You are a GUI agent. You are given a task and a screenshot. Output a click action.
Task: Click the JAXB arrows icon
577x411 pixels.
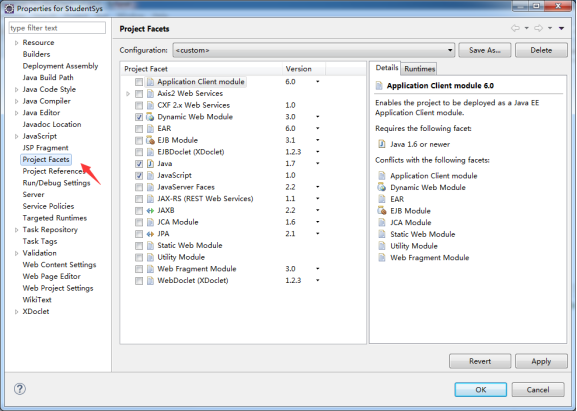click(x=150, y=210)
